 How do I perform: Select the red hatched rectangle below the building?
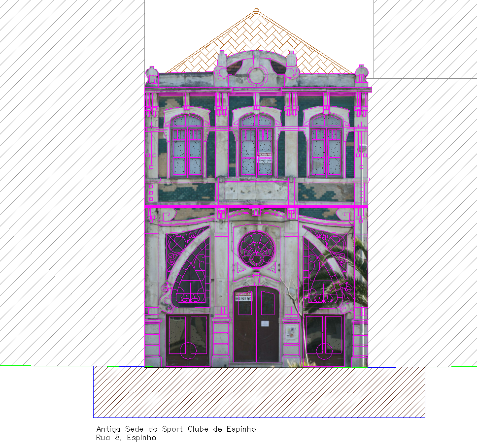click(x=259, y=392)
